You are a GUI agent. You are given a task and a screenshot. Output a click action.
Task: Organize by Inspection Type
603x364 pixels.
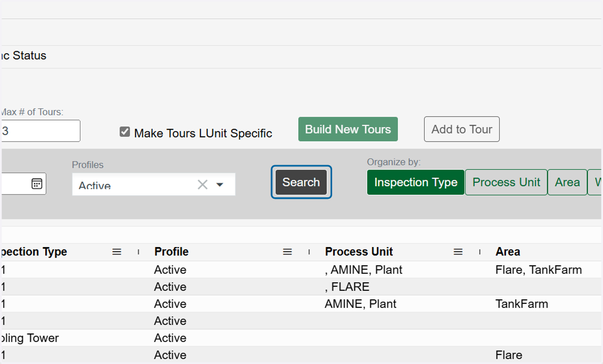pos(416,182)
